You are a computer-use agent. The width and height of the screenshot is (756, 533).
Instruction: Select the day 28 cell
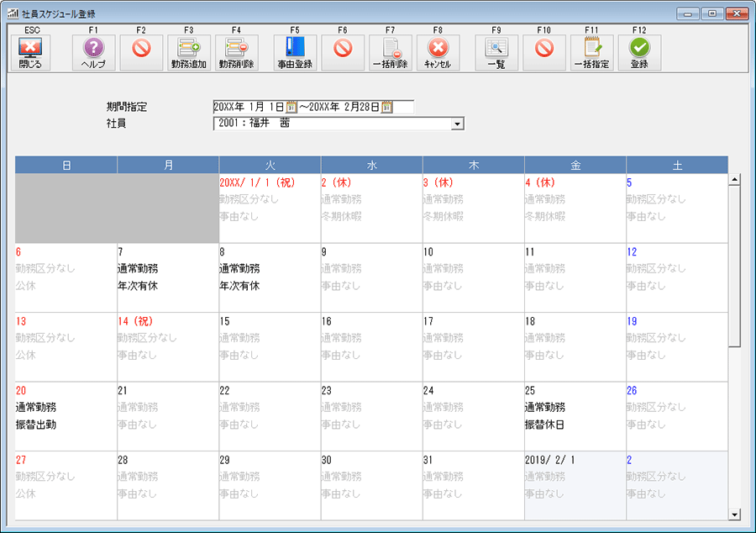[x=168, y=486]
